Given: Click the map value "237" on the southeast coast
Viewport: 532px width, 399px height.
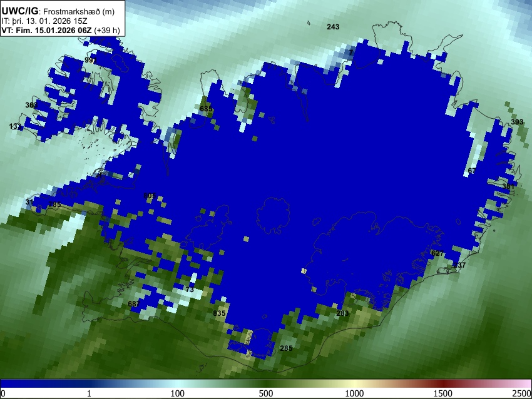Looking at the screenshot, I should pyautogui.click(x=459, y=265).
